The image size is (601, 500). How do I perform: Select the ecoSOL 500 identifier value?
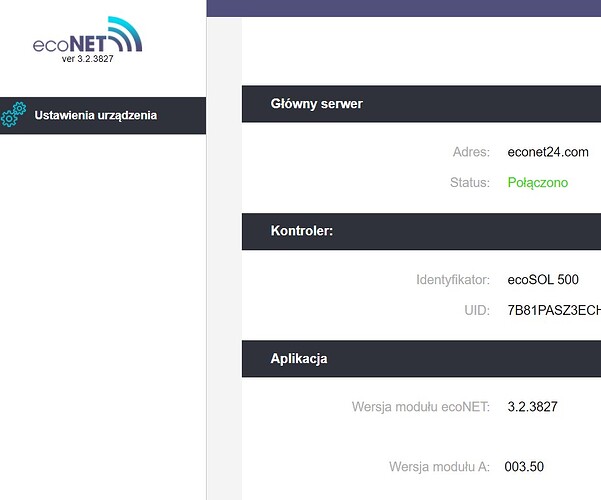point(543,280)
